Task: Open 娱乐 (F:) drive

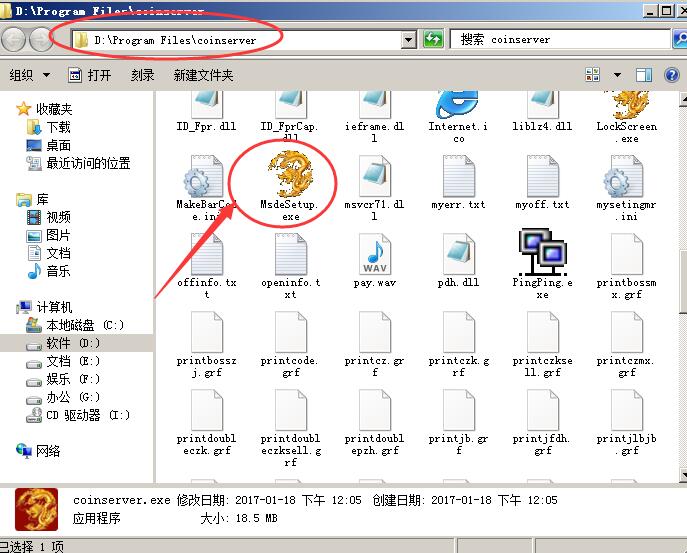Action: [64, 379]
